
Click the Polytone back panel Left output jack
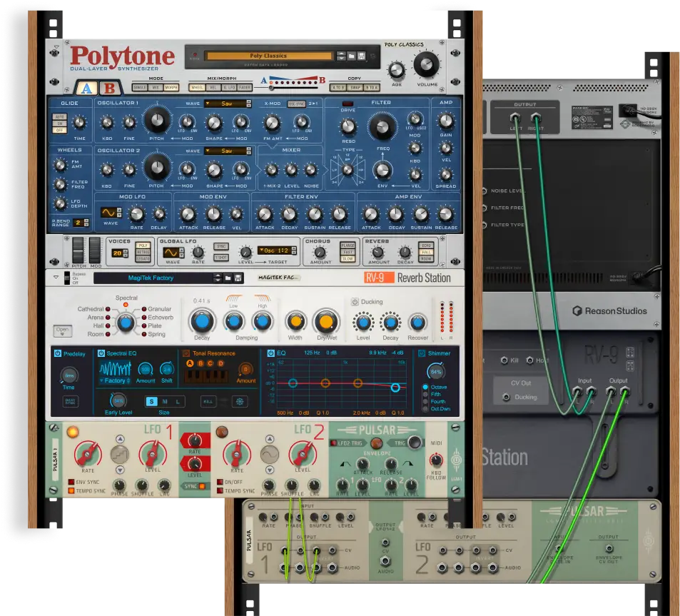(515, 117)
